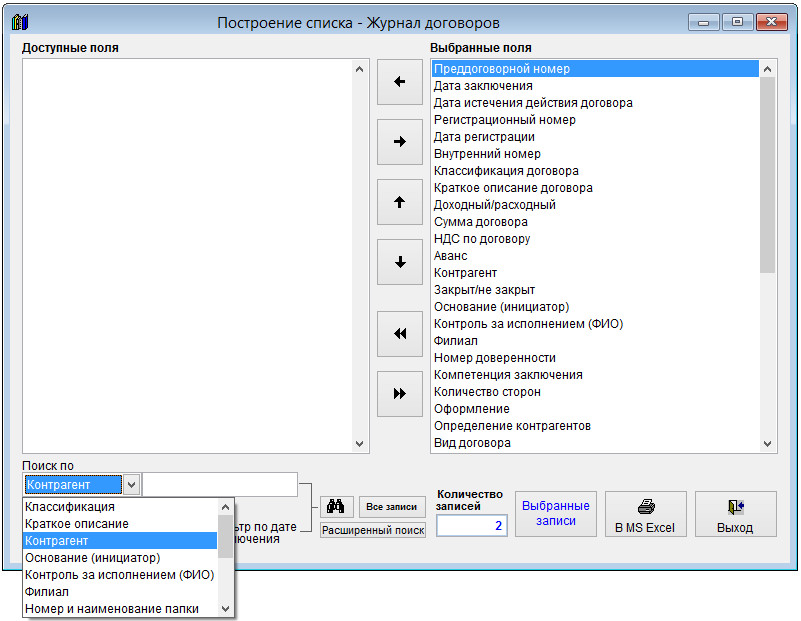
Task: Move selected field down with down arrow
Action: pyautogui.click(x=399, y=262)
